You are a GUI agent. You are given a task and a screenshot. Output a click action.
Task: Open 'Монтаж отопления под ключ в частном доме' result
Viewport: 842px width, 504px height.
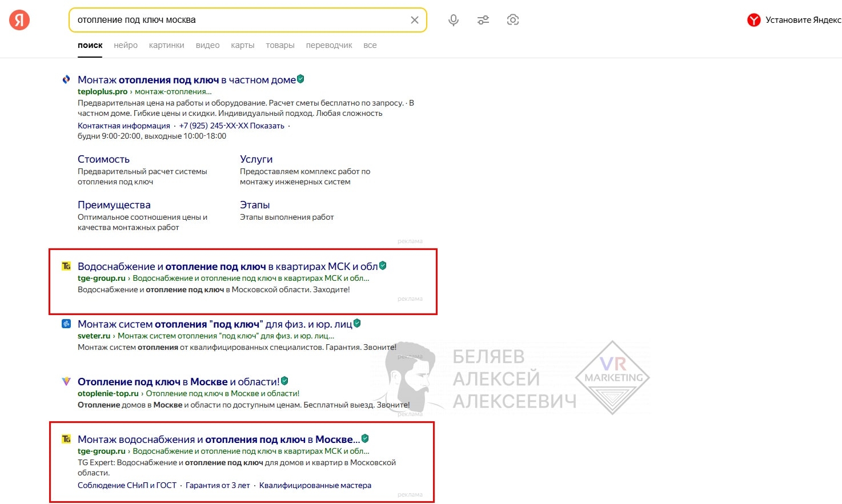187,80
